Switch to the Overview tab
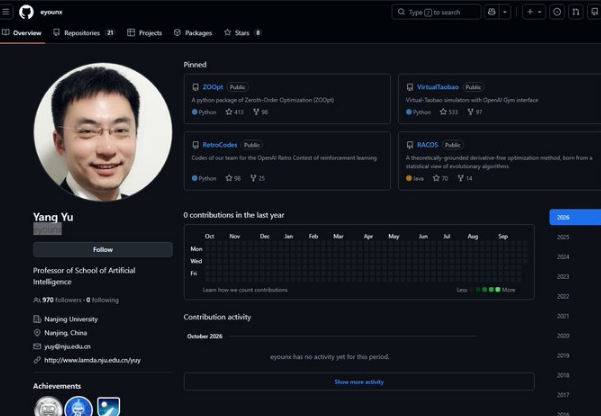 pyautogui.click(x=22, y=33)
